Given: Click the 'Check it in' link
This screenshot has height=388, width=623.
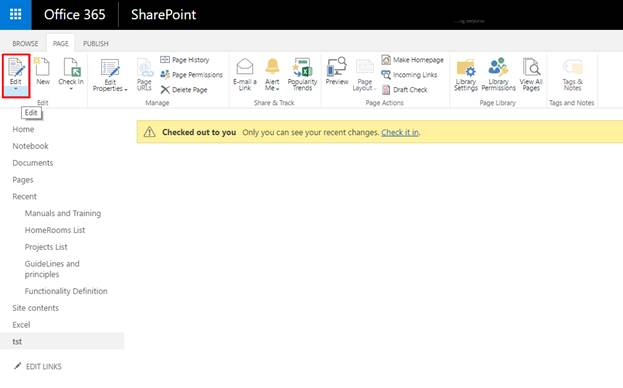Looking at the screenshot, I should click(x=400, y=132).
